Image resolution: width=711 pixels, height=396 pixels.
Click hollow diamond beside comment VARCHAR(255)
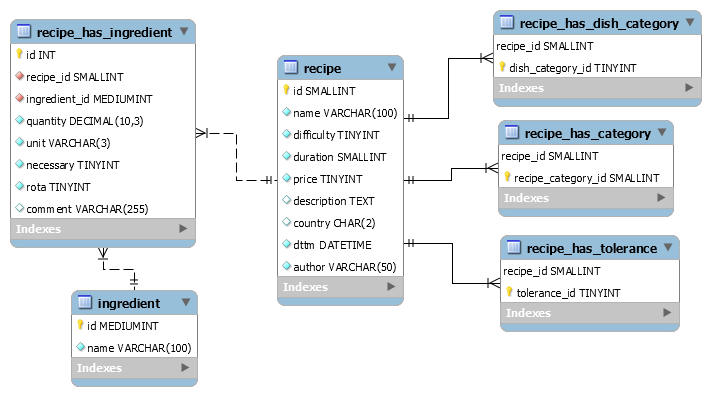[x=19, y=208]
